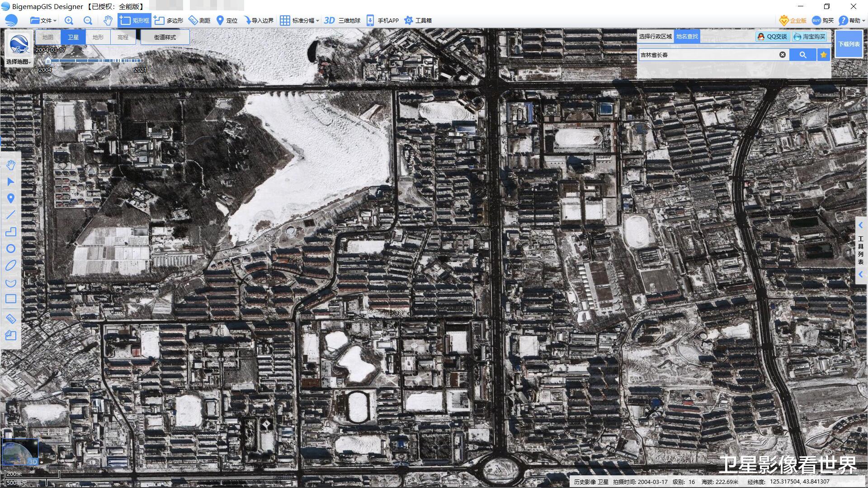Open the 工具箱 toolbox menu
This screenshot has height=488, width=868.
pos(418,20)
